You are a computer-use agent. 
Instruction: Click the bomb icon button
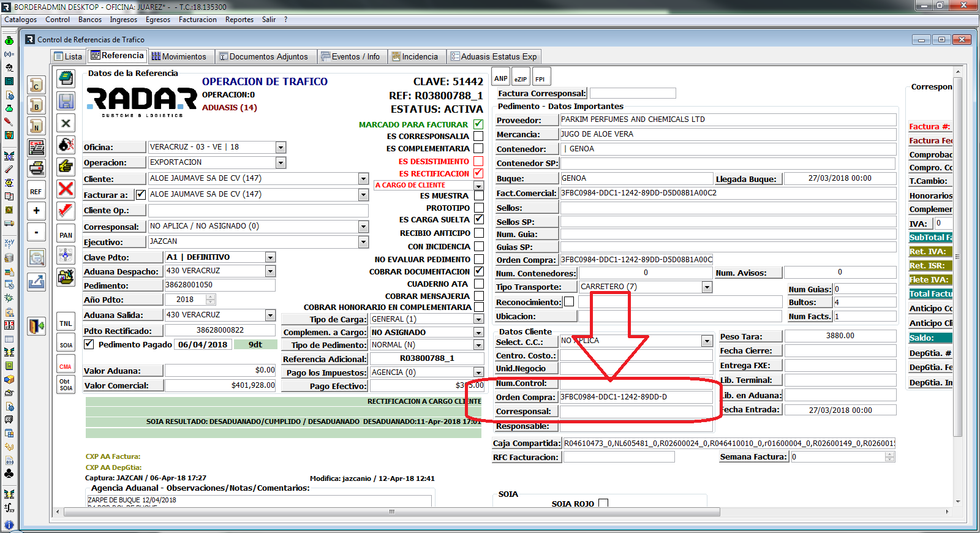66,145
